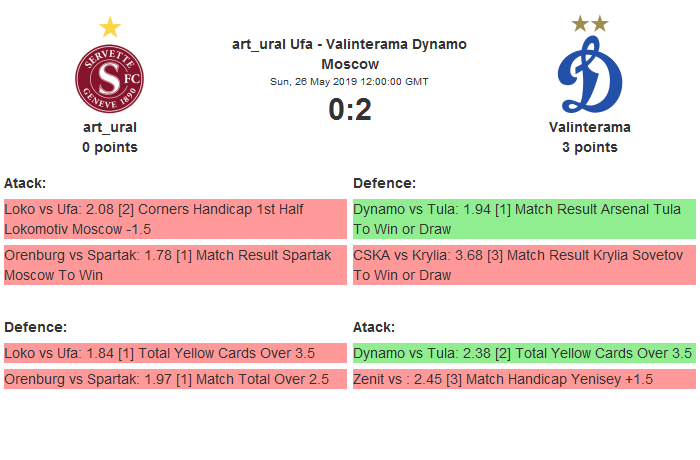The height and width of the screenshot is (460, 700).
Task: Open the art_ural Ufa - Valinterama match title
Action: (x=349, y=54)
